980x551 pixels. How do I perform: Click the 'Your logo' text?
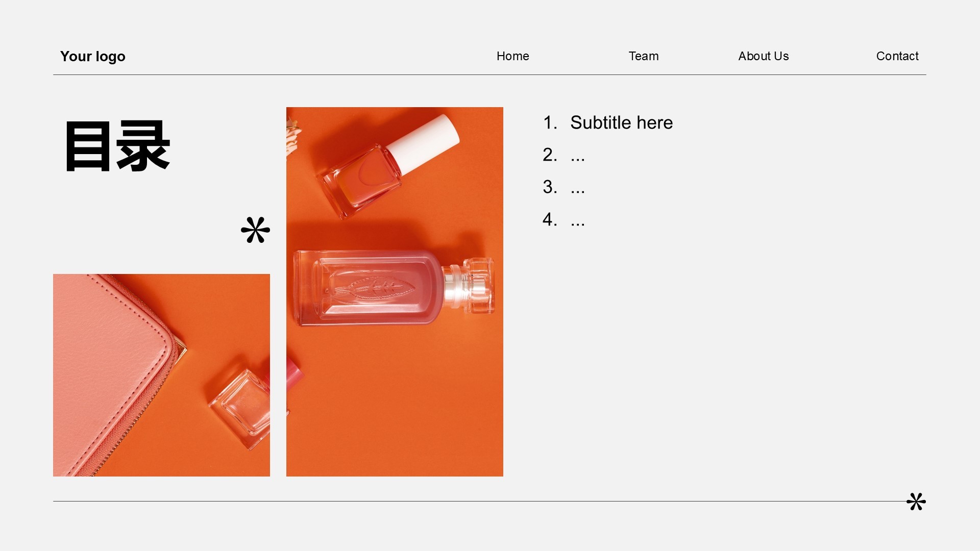[93, 56]
